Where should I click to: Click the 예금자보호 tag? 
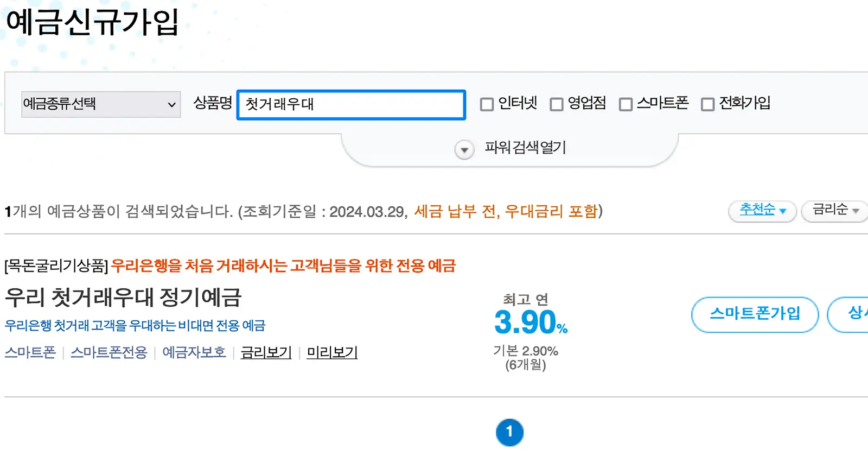194,352
